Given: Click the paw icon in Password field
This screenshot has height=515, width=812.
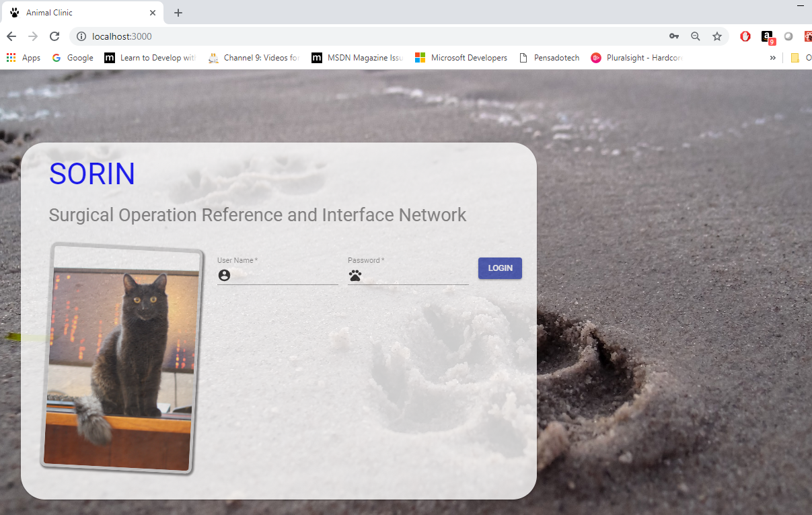Looking at the screenshot, I should click(x=355, y=275).
